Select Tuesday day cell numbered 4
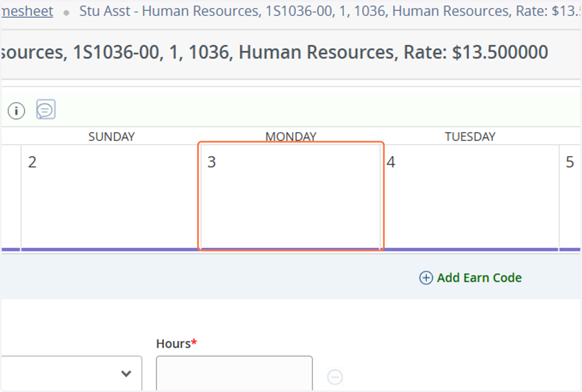This screenshot has height=392, width=582. point(470,197)
